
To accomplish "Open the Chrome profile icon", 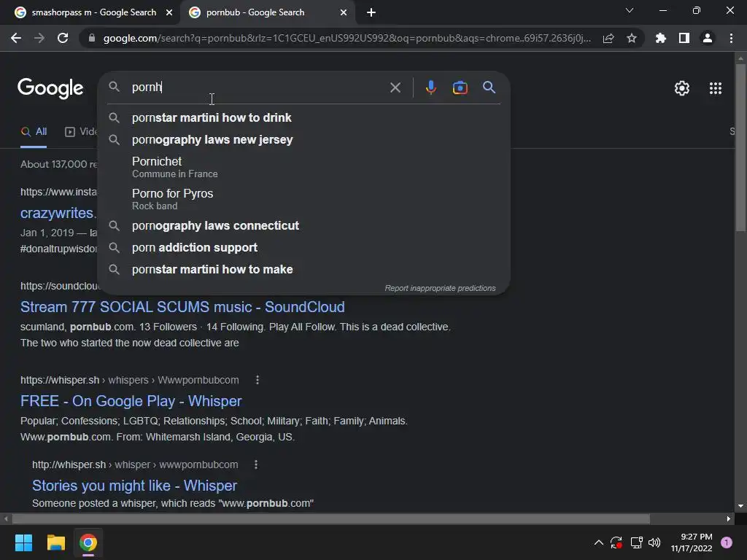I will point(708,38).
